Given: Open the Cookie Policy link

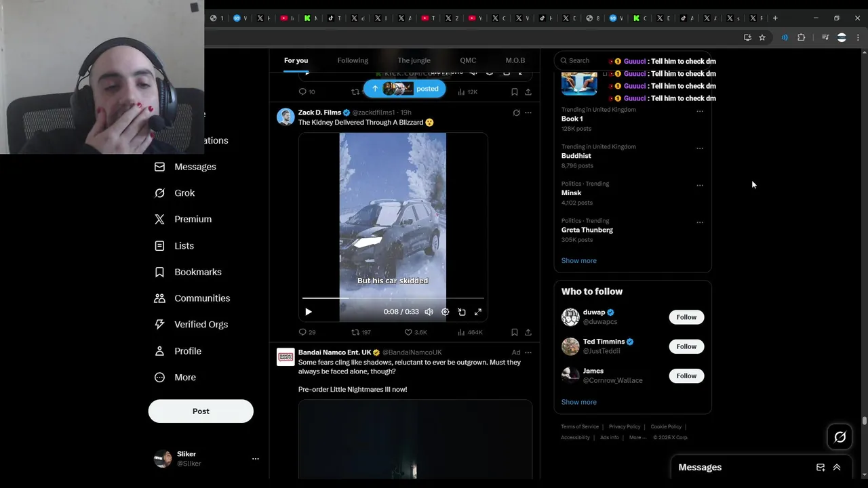Looking at the screenshot, I should [x=666, y=426].
